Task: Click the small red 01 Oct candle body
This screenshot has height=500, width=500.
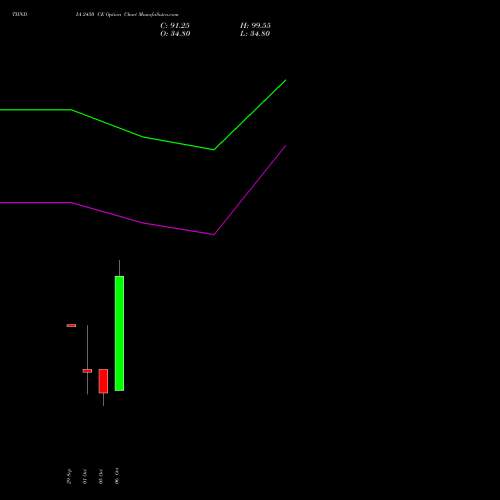Action: click(87, 371)
